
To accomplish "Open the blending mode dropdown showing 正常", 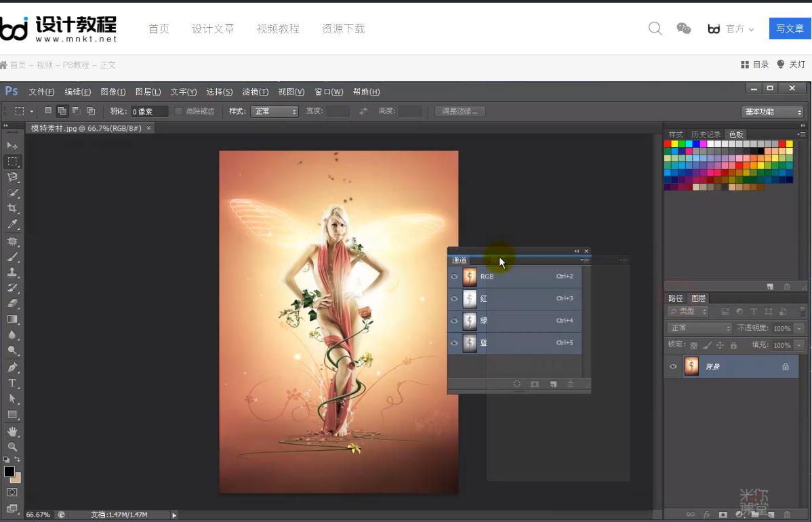I will (698, 327).
